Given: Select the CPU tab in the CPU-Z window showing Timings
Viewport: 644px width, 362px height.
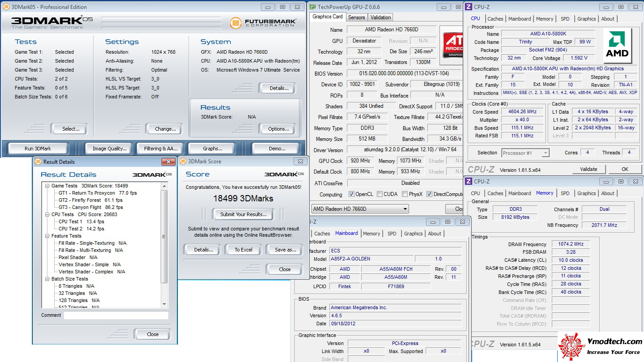Looking at the screenshot, I should [475, 193].
